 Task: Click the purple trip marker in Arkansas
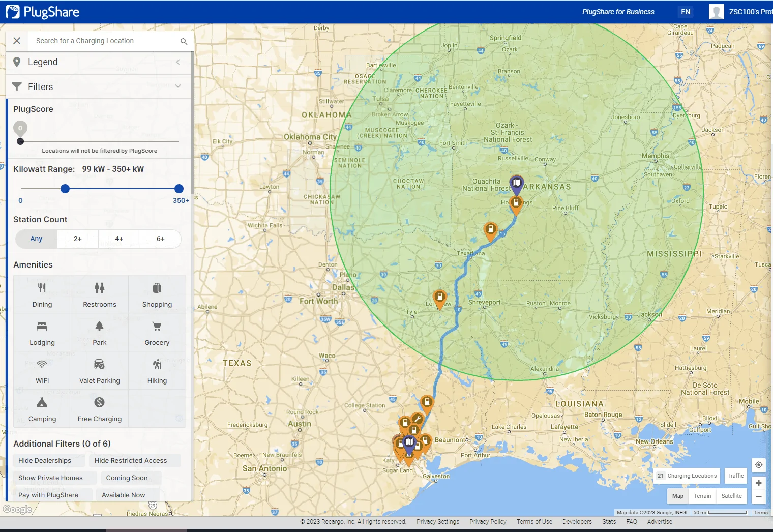tap(516, 184)
